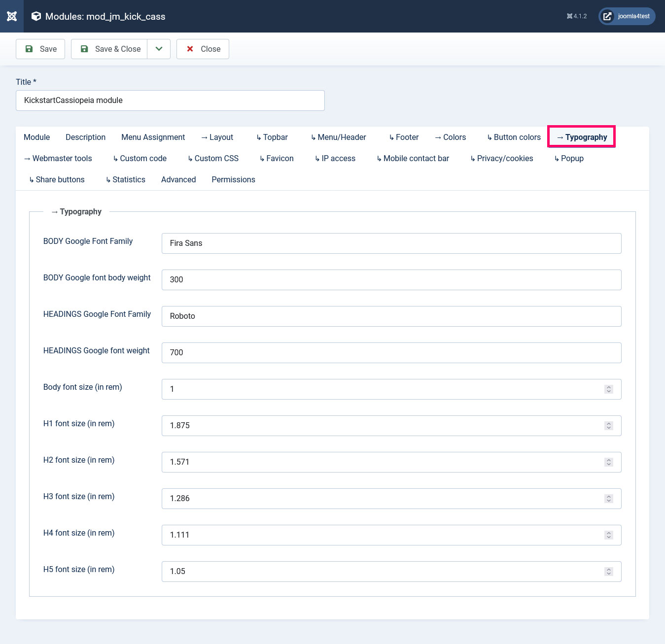Viewport: 665px width, 644px height.
Task: Click the Save & Close button
Action: coord(109,49)
